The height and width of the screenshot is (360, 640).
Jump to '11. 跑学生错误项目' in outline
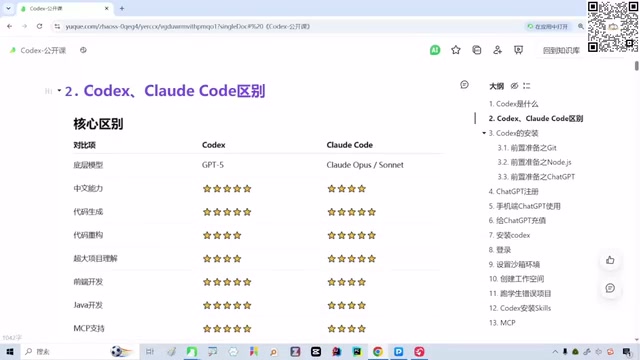520,293
